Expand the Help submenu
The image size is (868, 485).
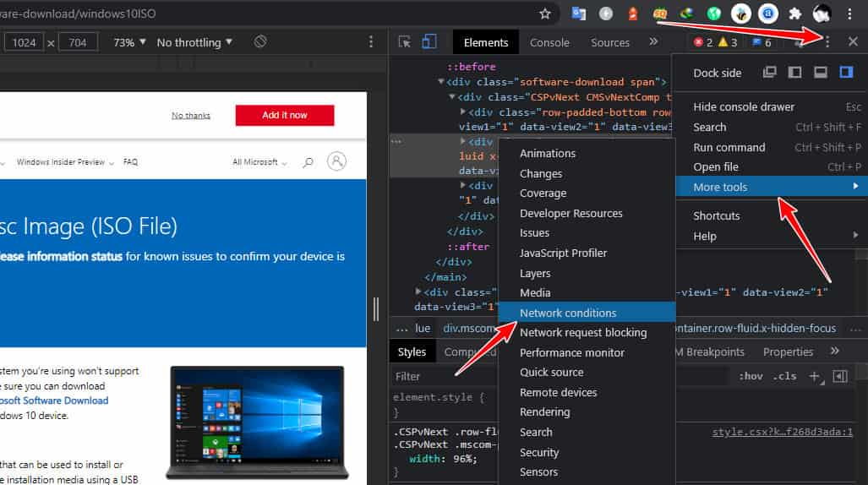(771, 236)
